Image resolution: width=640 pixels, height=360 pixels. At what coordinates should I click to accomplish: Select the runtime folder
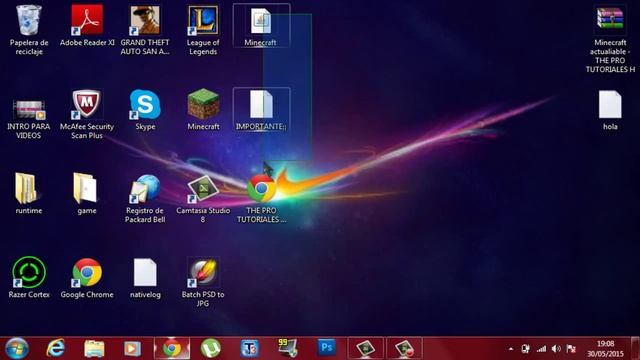pos(27,189)
